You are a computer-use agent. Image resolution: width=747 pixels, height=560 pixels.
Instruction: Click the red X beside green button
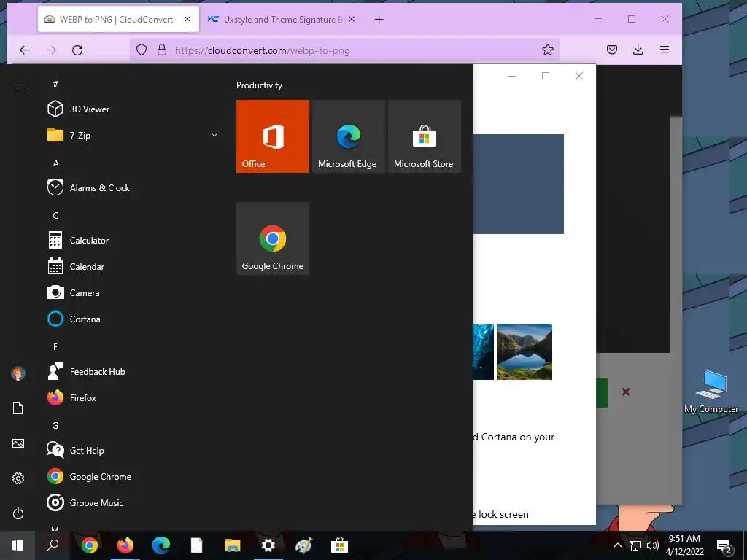(626, 392)
